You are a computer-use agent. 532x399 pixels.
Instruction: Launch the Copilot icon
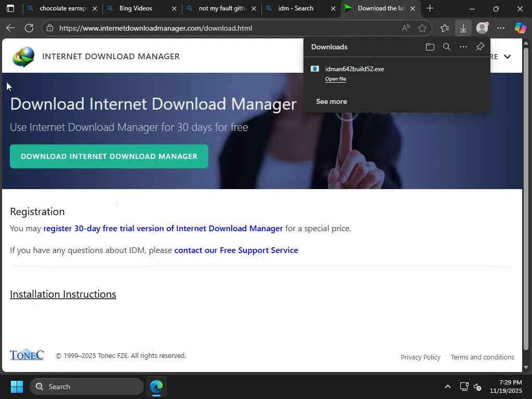click(520, 28)
